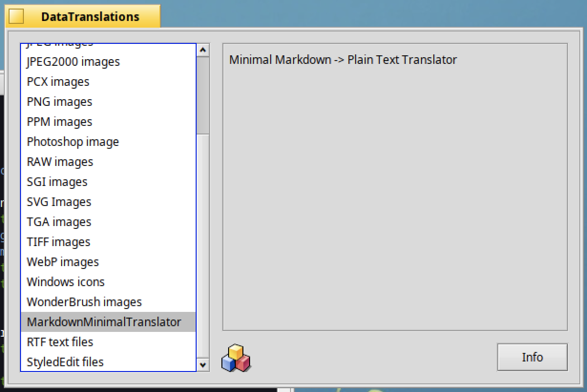
Task: Select JPEG2000 images in the list
Action: pos(73,62)
